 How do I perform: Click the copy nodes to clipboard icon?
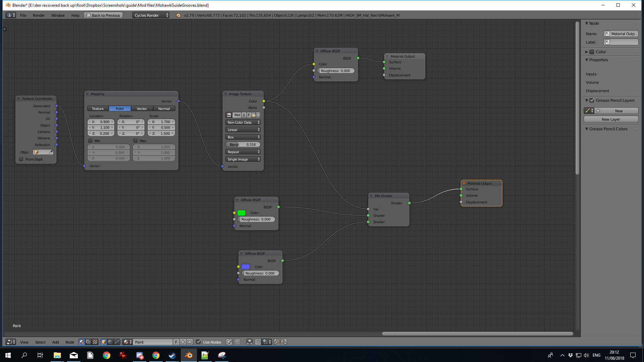pos(277,342)
